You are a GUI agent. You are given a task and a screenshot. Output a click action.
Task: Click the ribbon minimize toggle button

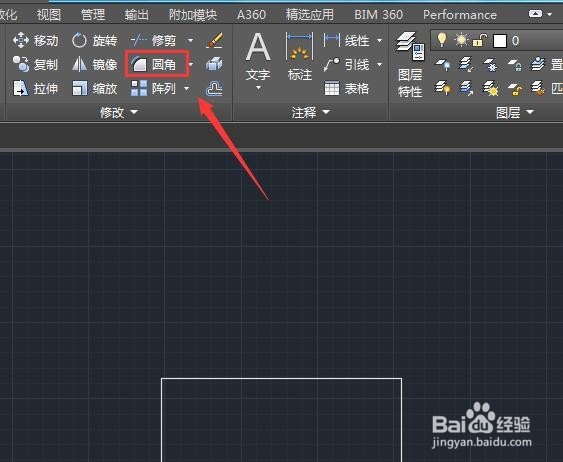535,14
